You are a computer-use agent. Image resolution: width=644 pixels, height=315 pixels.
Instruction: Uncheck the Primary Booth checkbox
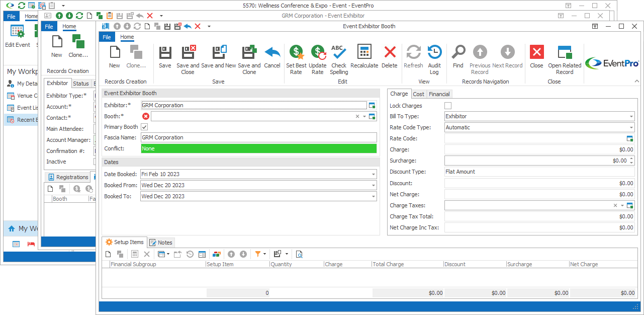(144, 127)
